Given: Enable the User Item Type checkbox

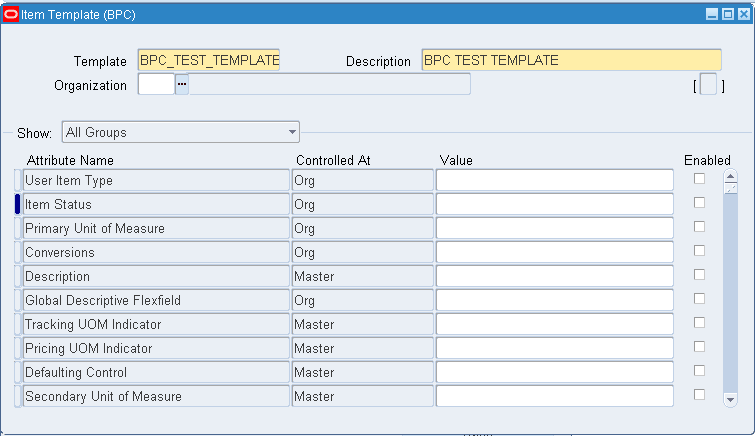Looking at the screenshot, I should pyautogui.click(x=700, y=179).
